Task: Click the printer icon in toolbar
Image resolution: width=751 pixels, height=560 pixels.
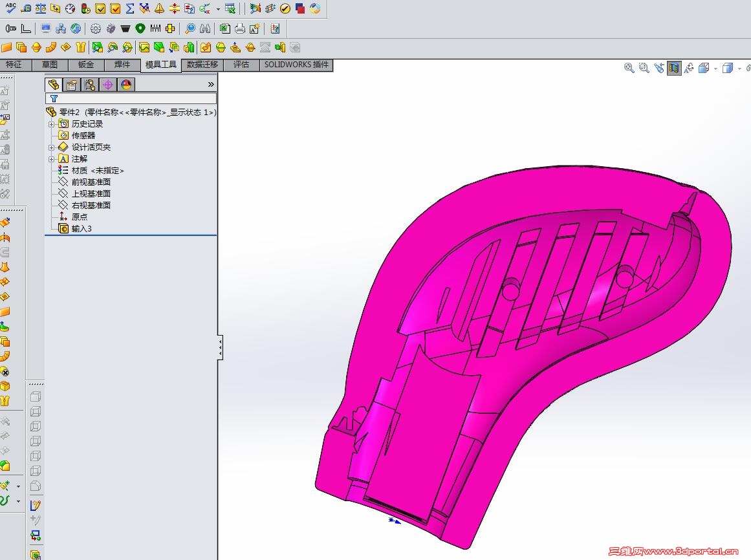Action: 240,28
